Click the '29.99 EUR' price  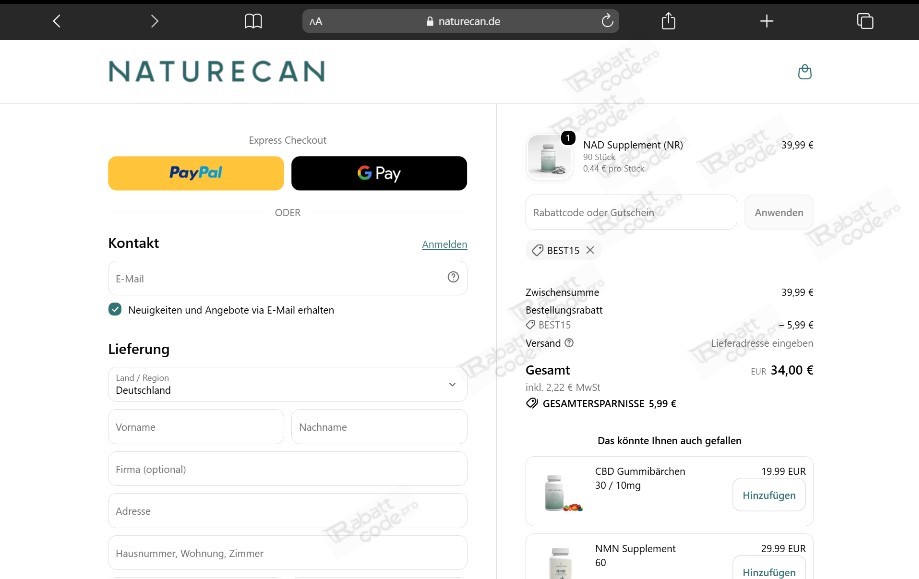pyautogui.click(x=784, y=549)
